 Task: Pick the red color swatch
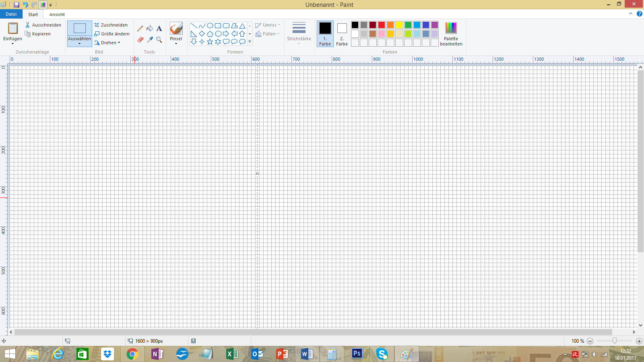382,25
